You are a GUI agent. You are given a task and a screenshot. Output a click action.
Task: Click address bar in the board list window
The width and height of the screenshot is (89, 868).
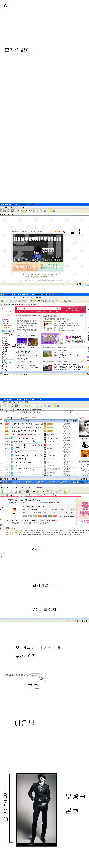44,409
